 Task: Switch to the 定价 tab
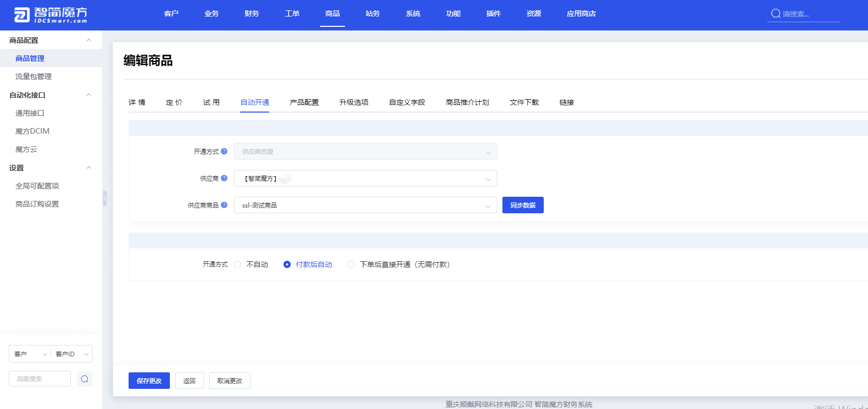[174, 102]
